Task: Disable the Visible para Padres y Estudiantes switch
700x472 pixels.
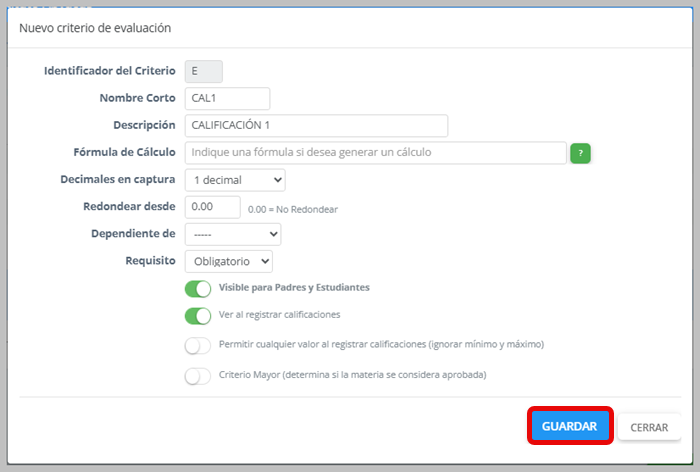Action: click(198, 288)
